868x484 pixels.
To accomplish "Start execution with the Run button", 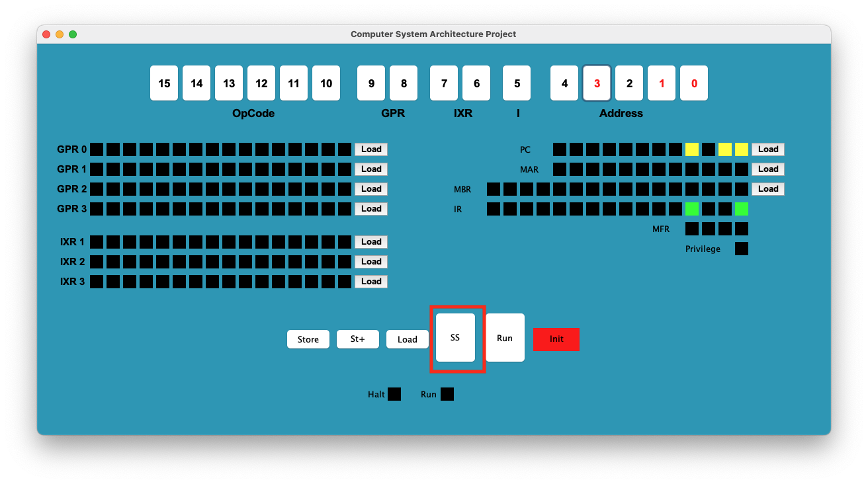I will 505,338.
